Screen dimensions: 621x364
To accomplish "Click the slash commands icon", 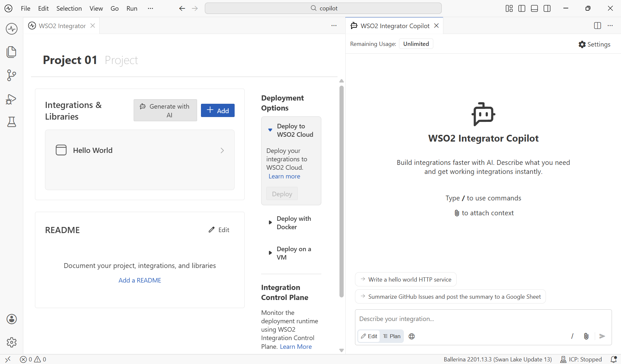I will click(x=572, y=336).
